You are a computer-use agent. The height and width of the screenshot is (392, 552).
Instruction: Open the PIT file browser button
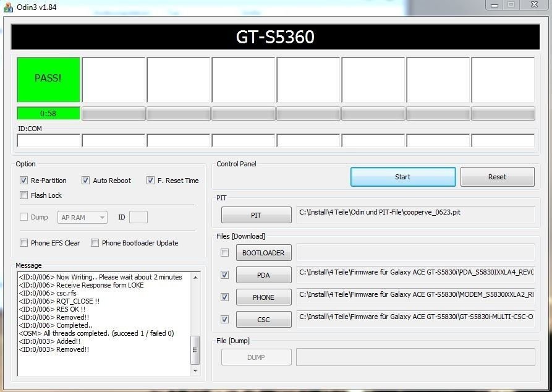pos(257,215)
